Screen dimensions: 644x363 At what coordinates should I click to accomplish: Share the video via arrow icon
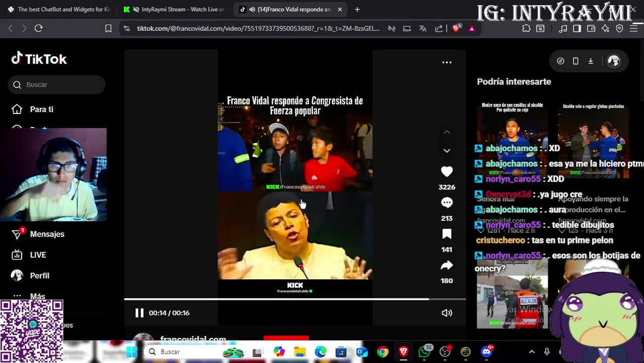(x=446, y=265)
